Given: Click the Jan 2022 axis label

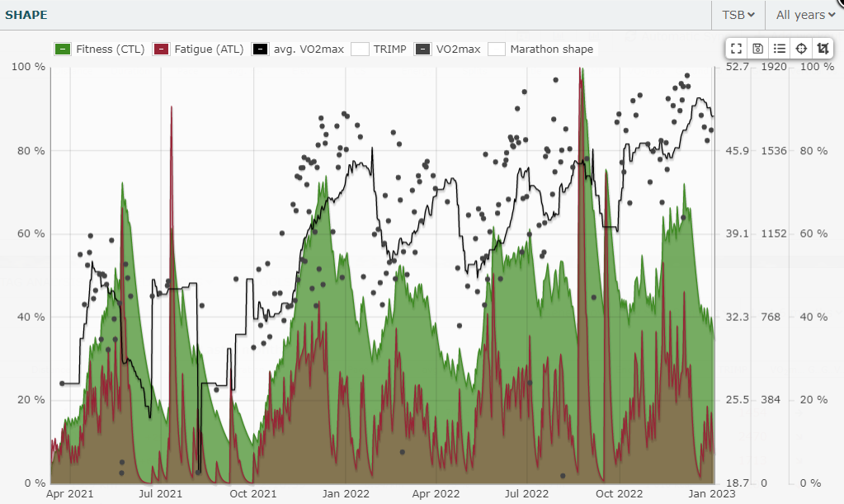Looking at the screenshot, I should [x=345, y=493].
